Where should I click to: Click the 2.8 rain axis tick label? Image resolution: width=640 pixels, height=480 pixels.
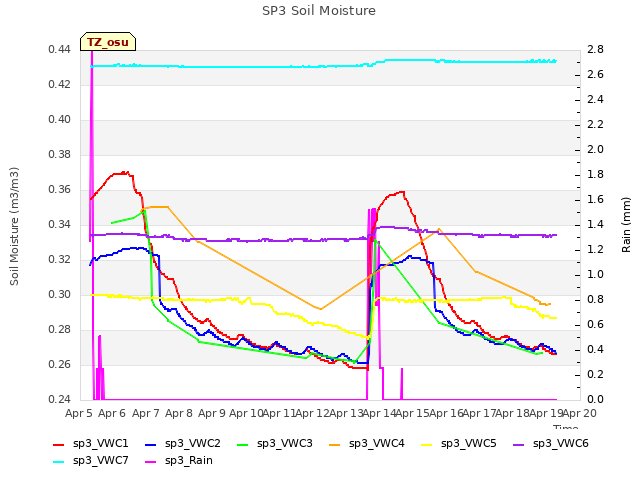(x=595, y=49)
